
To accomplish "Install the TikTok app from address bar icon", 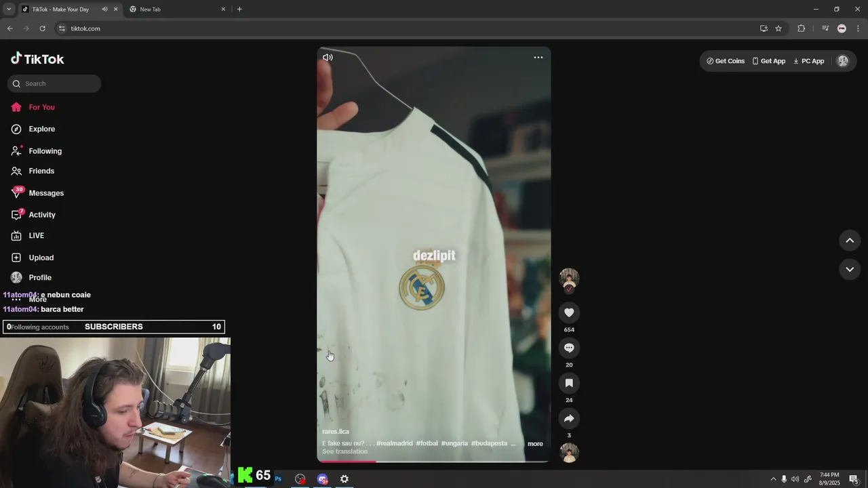I will pos(764,28).
